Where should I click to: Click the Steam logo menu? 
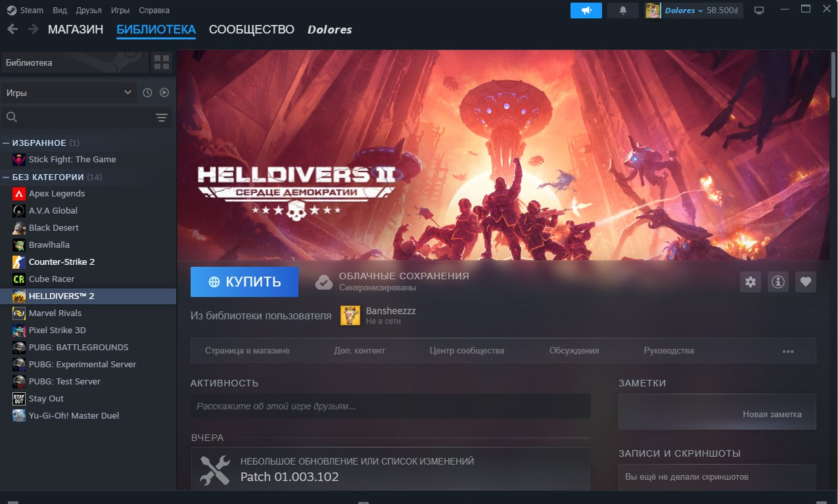25,10
